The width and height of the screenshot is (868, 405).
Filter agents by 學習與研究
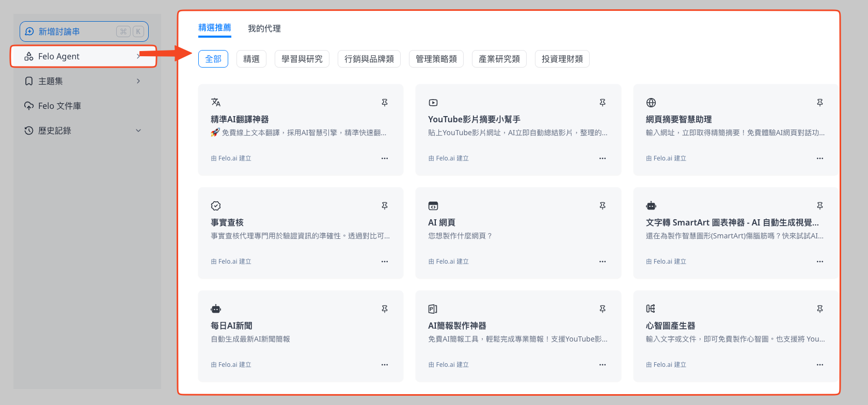[x=302, y=59]
